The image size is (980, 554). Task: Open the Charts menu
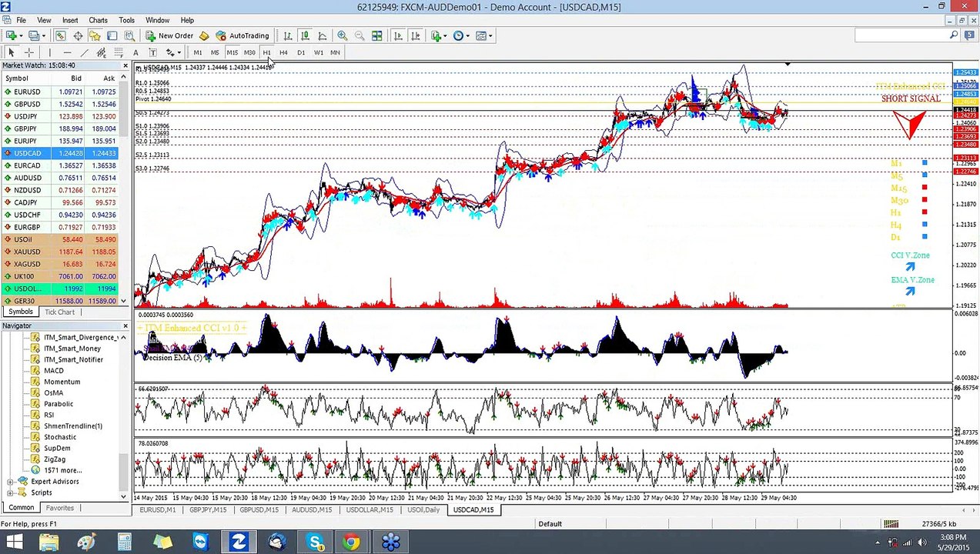pos(99,20)
